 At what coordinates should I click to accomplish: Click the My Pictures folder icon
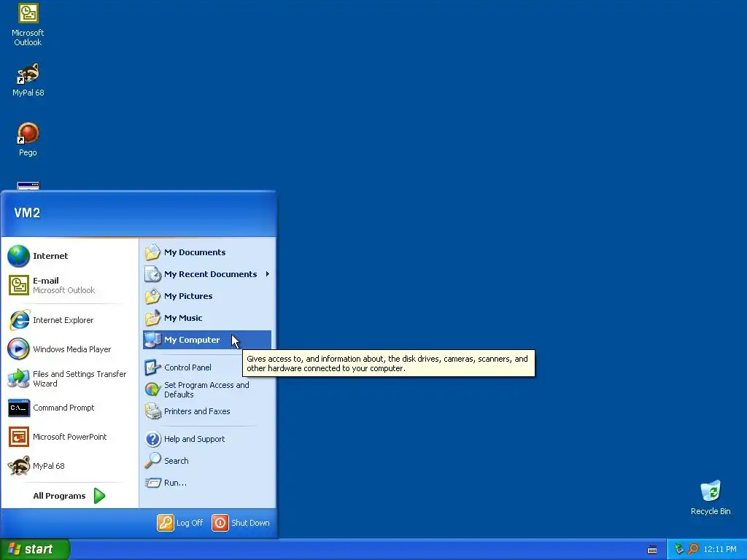pyautogui.click(x=152, y=296)
